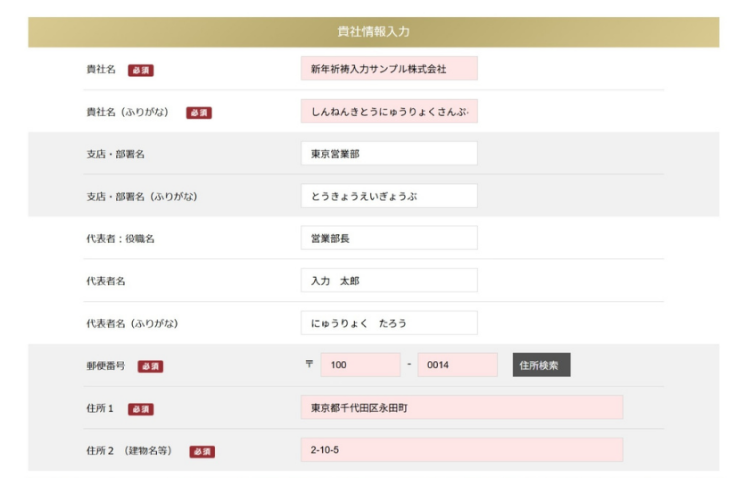Image resolution: width=750 pixels, height=478 pixels.
Task: Focus the 貴社名（ふりがな） input field
Action: point(388,112)
